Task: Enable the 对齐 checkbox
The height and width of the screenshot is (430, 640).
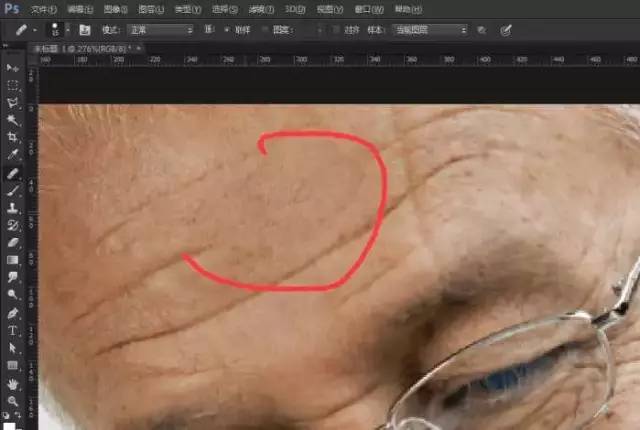Action: (336, 30)
